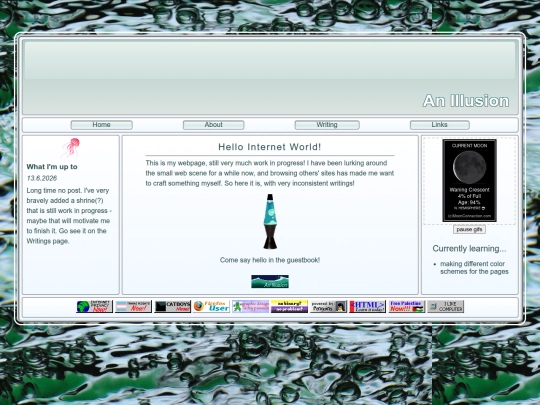Viewport: 540px width, 405px height.
Task: Click the I Like Computer badge
Action: (x=446, y=307)
